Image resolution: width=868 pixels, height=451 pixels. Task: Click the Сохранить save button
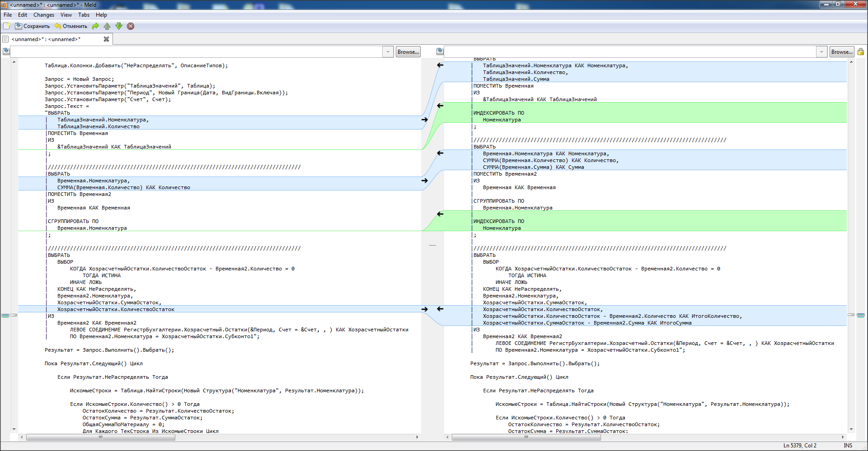(x=33, y=26)
